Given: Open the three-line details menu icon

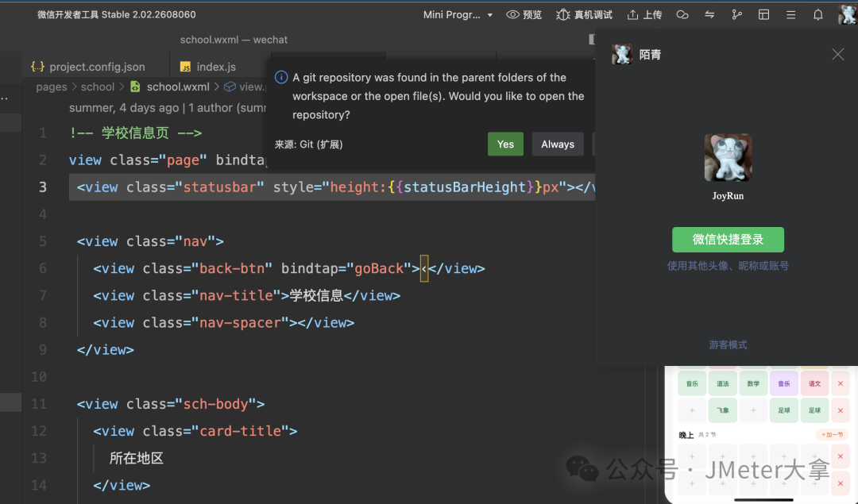Looking at the screenshot, I should [x=790, y=15].
